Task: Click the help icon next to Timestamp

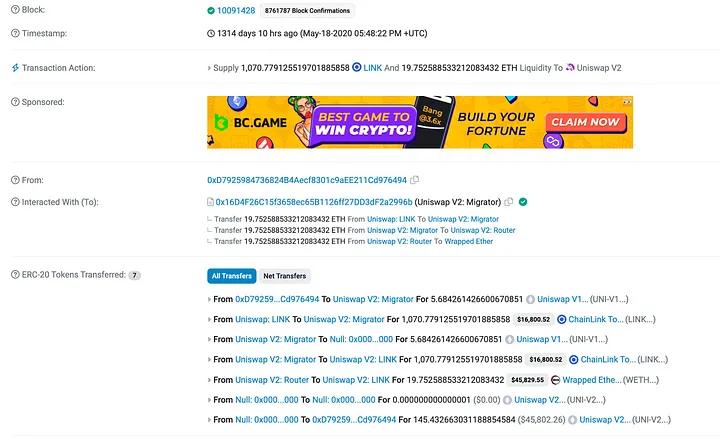Action: [14, 32]
